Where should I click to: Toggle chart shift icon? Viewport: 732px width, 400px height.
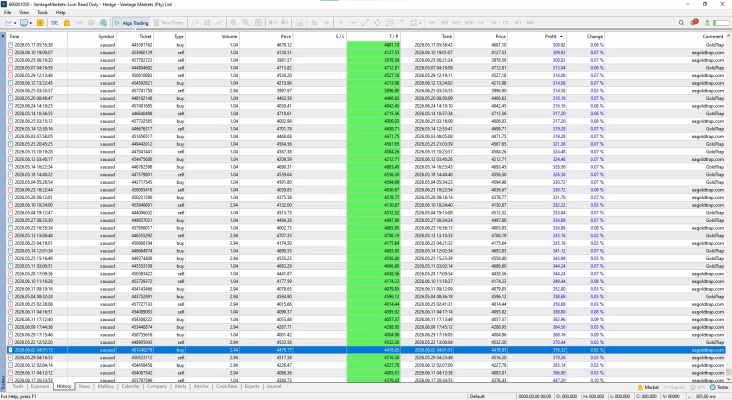(284, 22)
